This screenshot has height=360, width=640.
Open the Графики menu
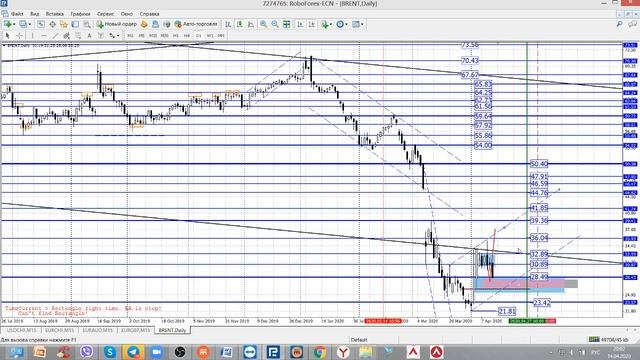pos(80,13)
